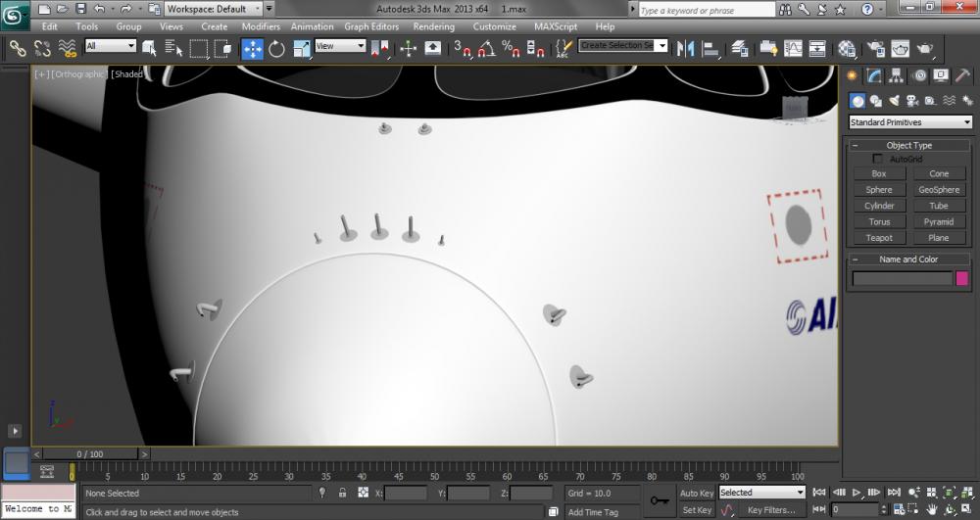The height and width of the screenshot is (520, 980).
Task: Click the Select and Link chain icon
Action: [x=17, y=48]
